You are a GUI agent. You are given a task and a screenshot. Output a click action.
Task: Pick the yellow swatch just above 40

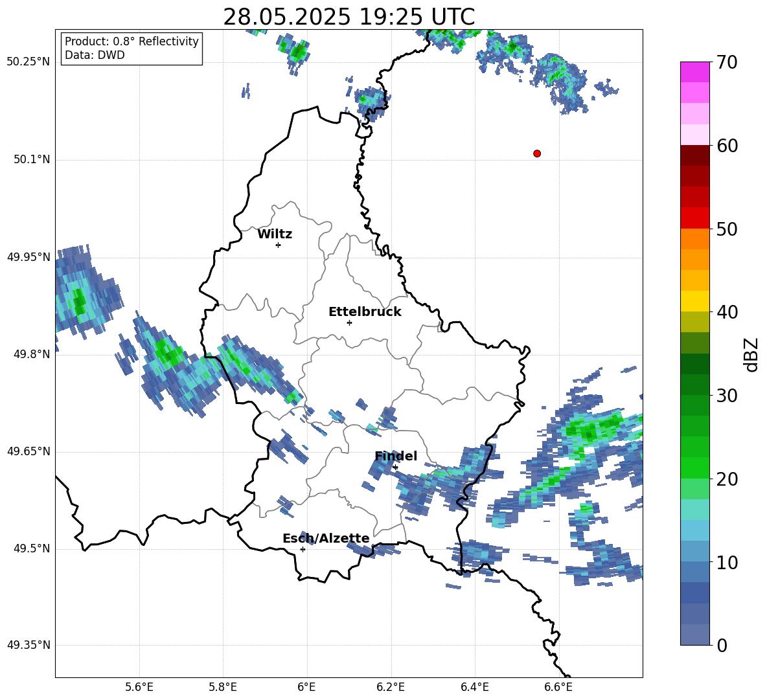point(694,301)
